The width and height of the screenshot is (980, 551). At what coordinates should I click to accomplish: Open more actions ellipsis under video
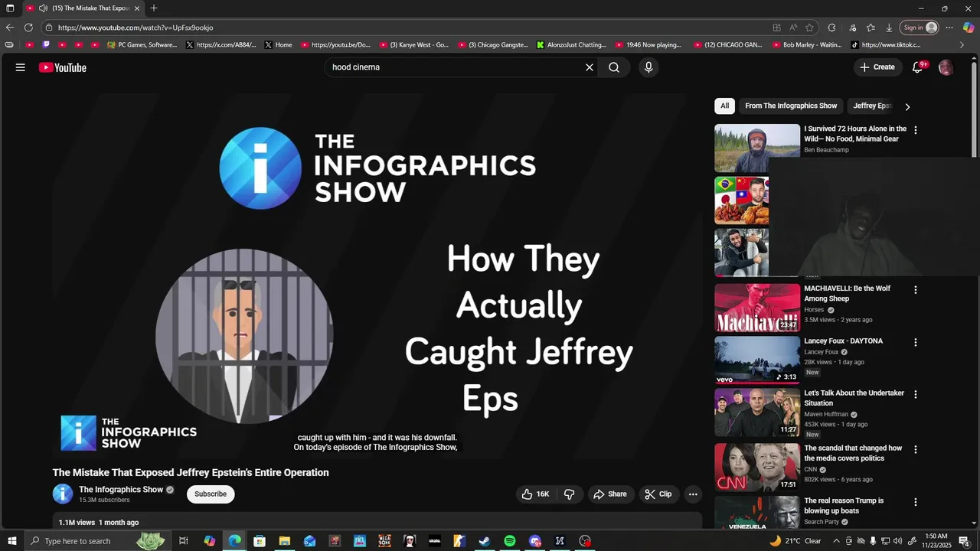click(693, 494)
